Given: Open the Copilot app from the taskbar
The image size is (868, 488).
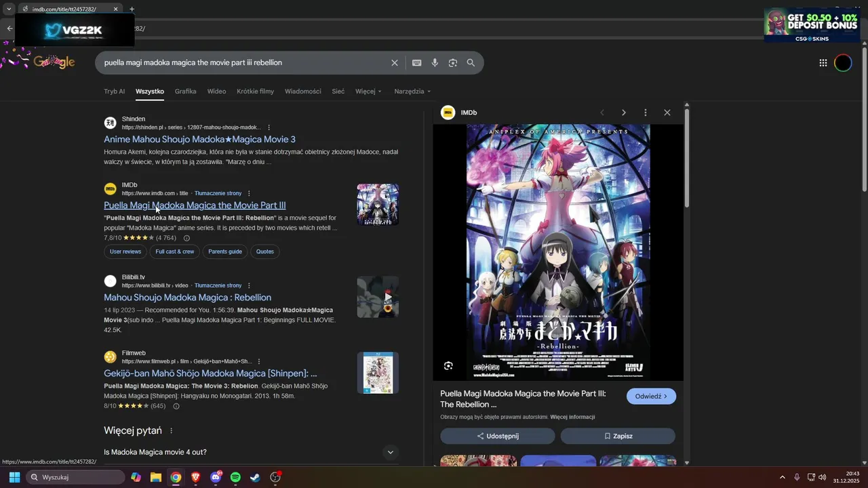Looking at the screenshot, I should pos(136,477).
